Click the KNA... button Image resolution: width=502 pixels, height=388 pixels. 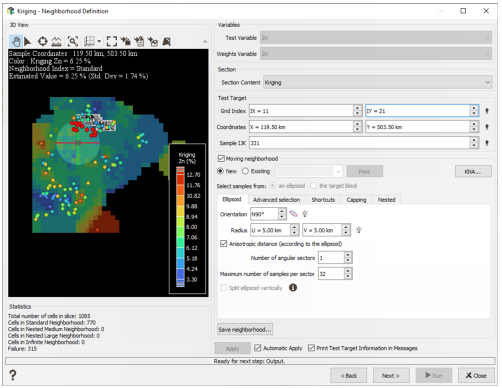click(x=473, y=171)
